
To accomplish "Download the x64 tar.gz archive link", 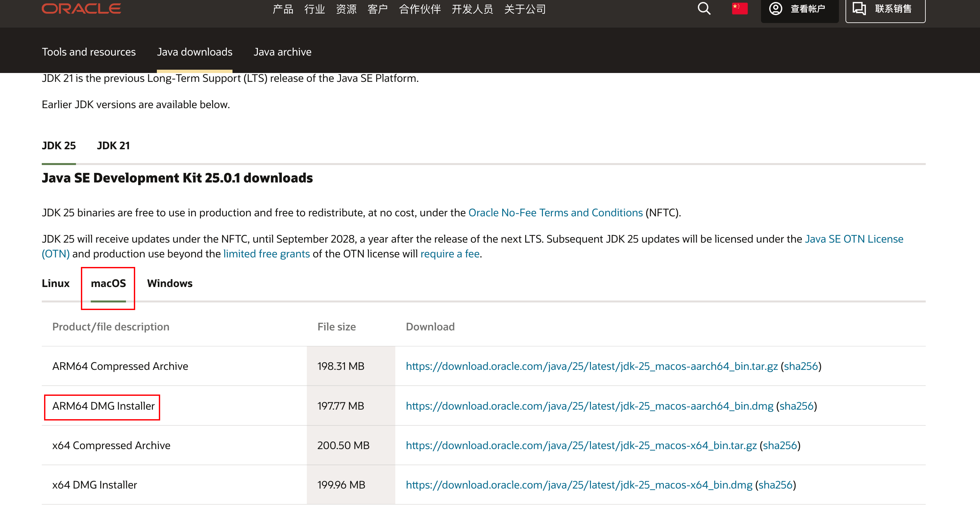I will (x=581, y=445).
